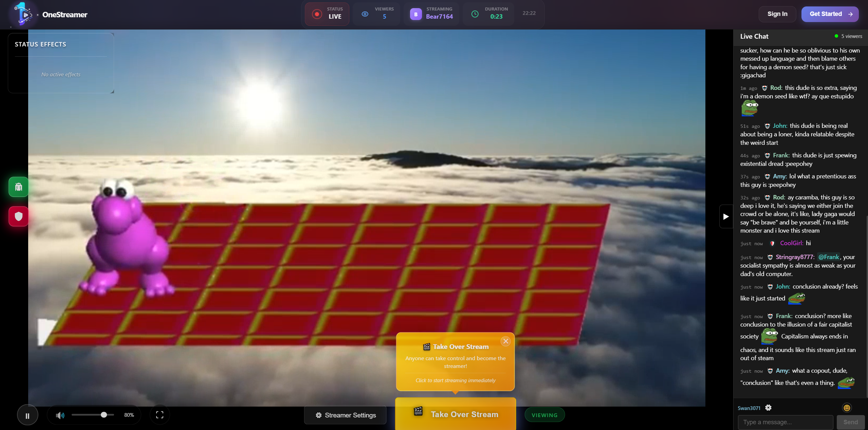Click the purple B streamer avatar
Viewport: 868px width, 430px height.
pyautogui.click(x=415, y=14)
